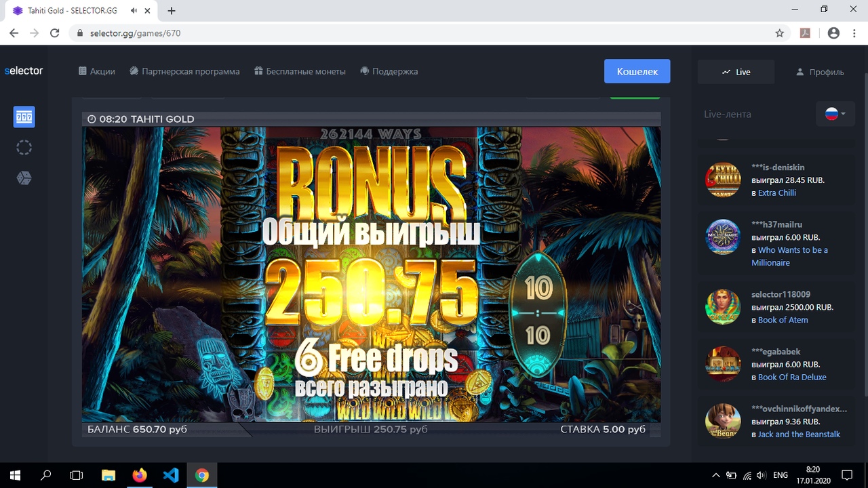Open Firefox from the taskbar
This screenshot has height=488, width=868.
click(x=140, y=475)
